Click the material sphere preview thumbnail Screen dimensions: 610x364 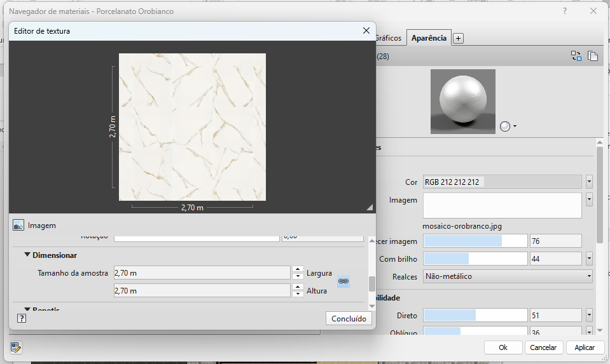[463, 102]
